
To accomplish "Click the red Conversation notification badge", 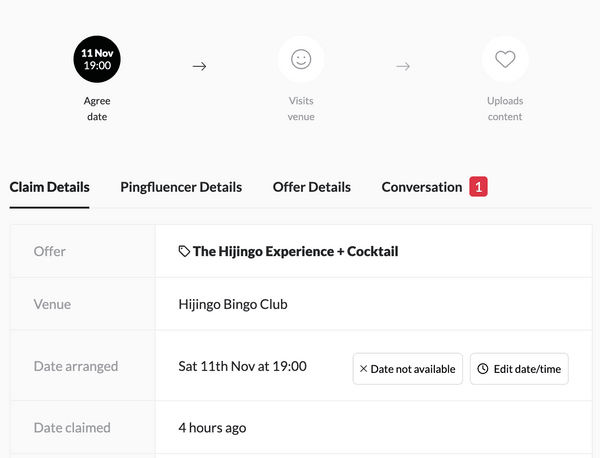I will click(478, 186).
